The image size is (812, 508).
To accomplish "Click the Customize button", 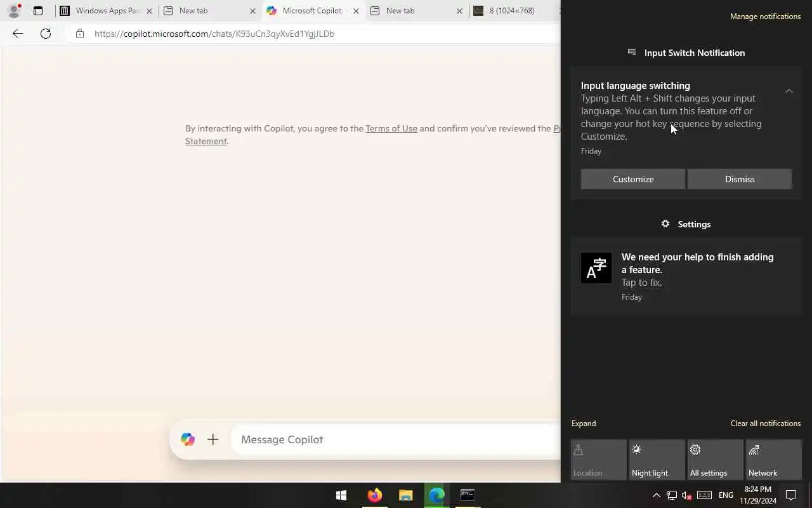I will 633,179.
